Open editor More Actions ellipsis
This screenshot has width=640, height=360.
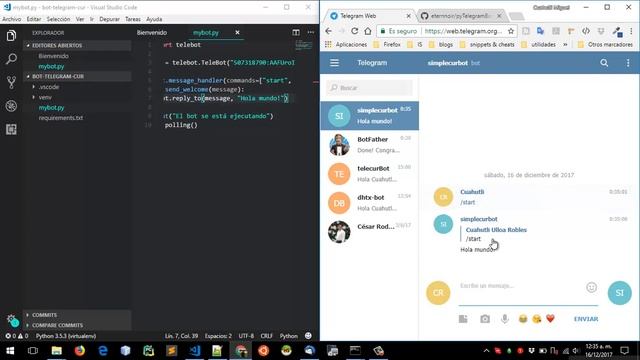(x=311, y=32)
